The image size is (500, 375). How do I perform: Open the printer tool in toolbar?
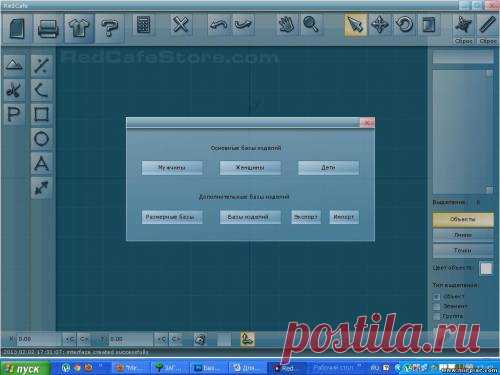click(x=48, y=28)
